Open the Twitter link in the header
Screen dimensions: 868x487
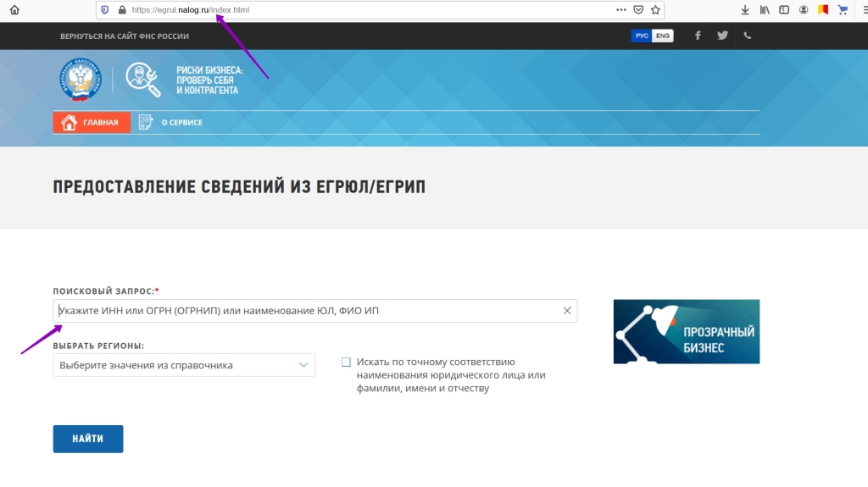point(722,36)
